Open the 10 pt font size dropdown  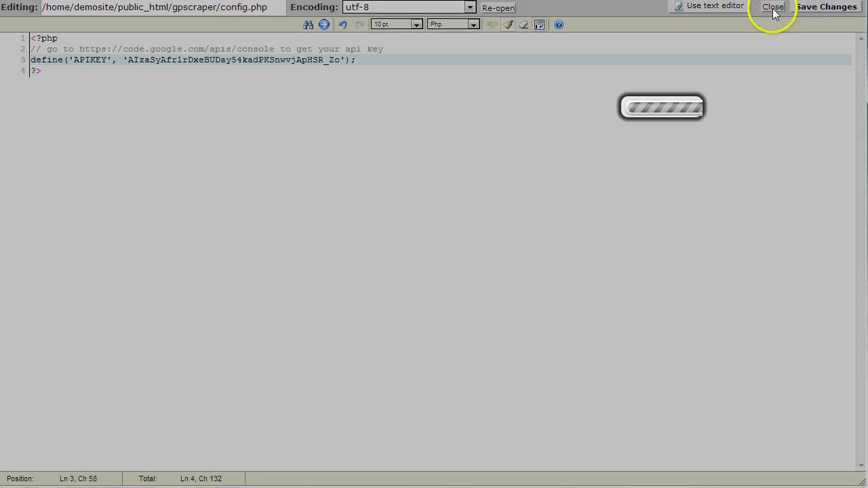[x=397, y=24]
